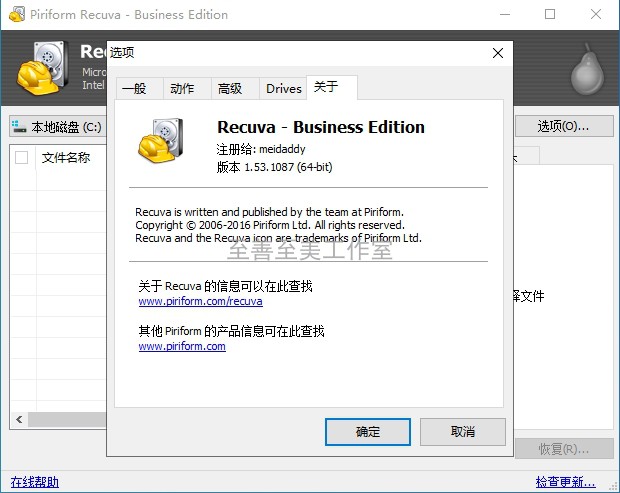Open the 在线帮助 link
This screenshot has height=493, width=620.
coord(35,482)
